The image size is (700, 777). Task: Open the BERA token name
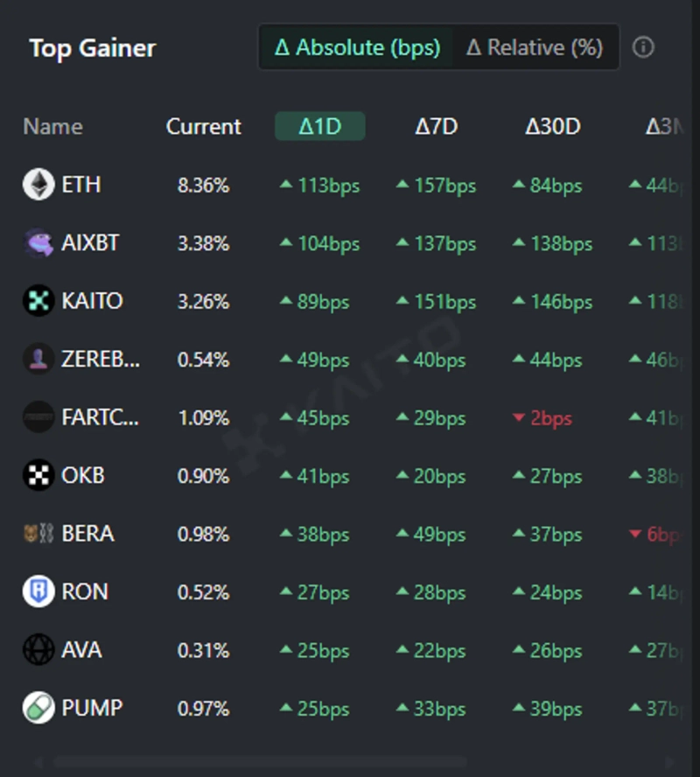(x=87, y=534)
